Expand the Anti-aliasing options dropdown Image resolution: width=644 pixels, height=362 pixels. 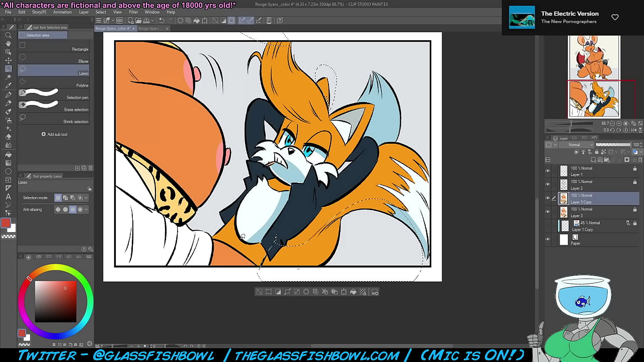[86, 210]
